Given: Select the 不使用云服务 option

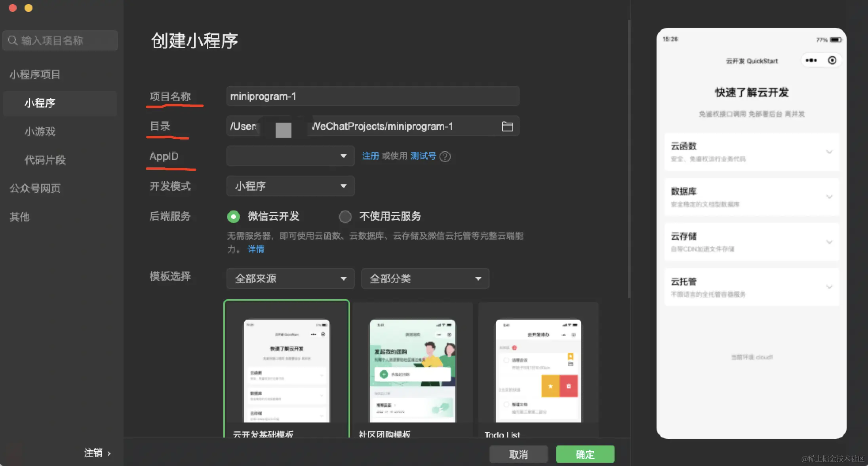Looking at the screenshot, I should tap(345, 216).
